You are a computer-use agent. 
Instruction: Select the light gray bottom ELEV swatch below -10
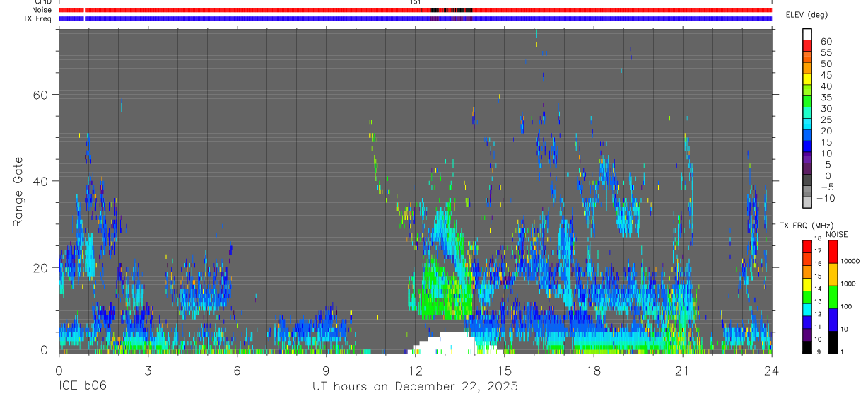(807, 202)
